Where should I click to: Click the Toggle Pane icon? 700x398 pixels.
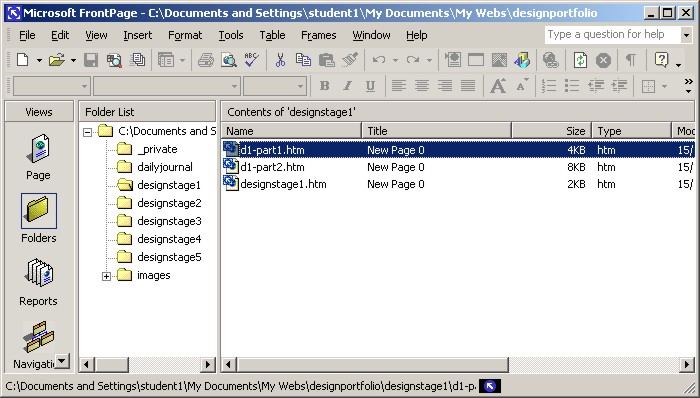click(166, 60)
